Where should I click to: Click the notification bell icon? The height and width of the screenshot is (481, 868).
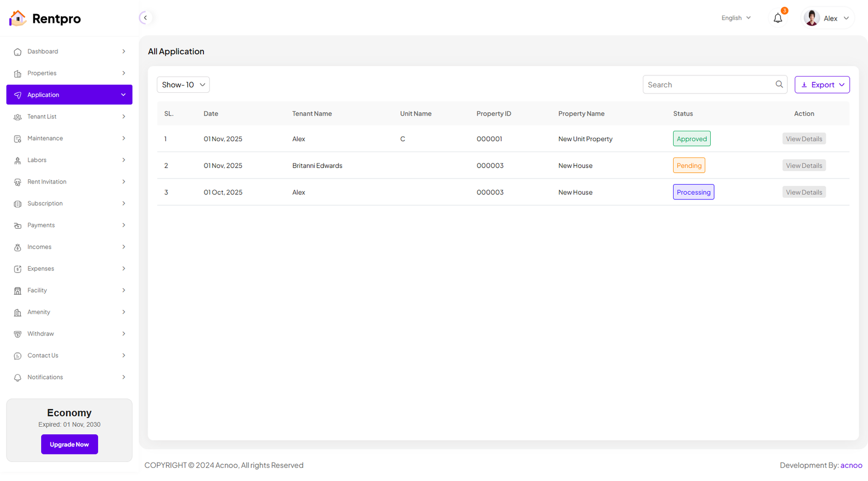778,18
